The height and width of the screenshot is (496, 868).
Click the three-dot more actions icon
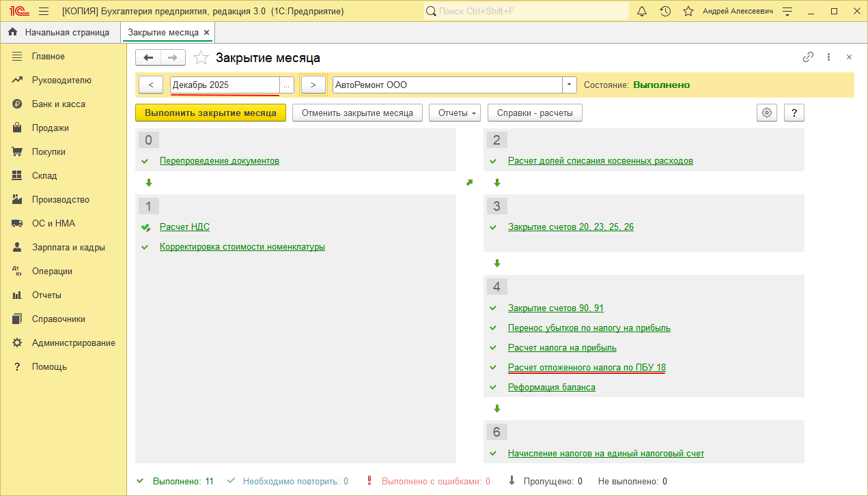point(828,57)
